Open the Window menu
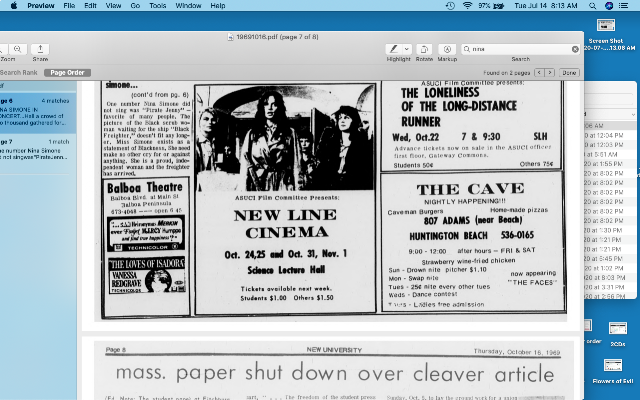Screen dimensions: 640x400 (x=188, y=6)
